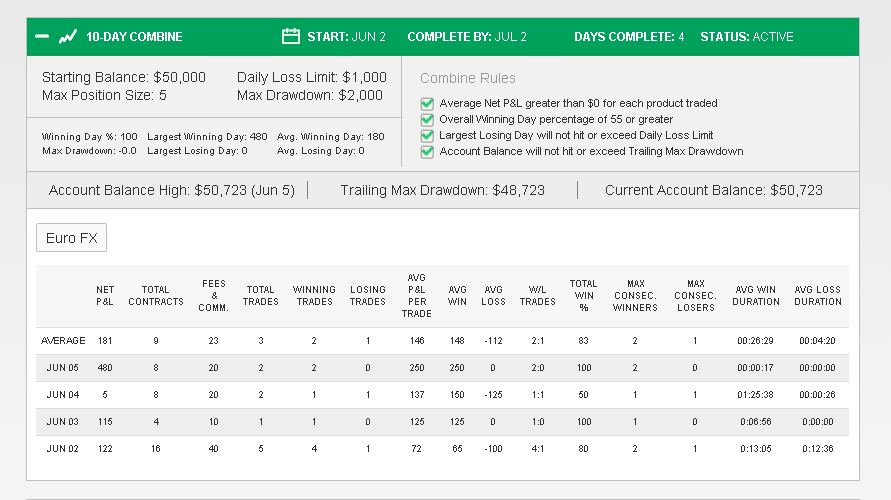Click Current Account Balance: $50,723 text
Image resolution: width=891 pixels, height=500 pixels.
(714, 190)
